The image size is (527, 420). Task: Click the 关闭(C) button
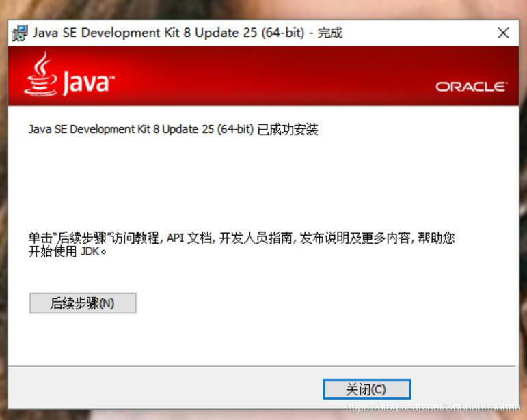(366, 389)
